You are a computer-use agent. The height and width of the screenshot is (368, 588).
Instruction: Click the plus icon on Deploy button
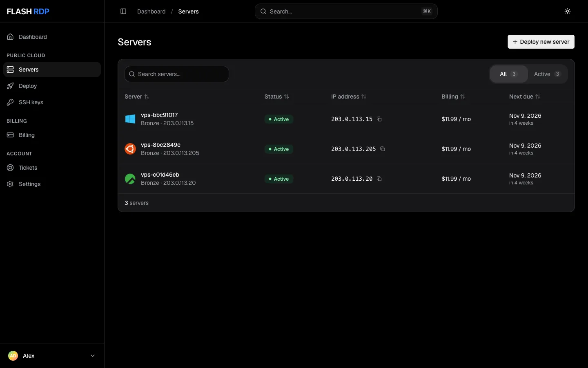(515, 42)
